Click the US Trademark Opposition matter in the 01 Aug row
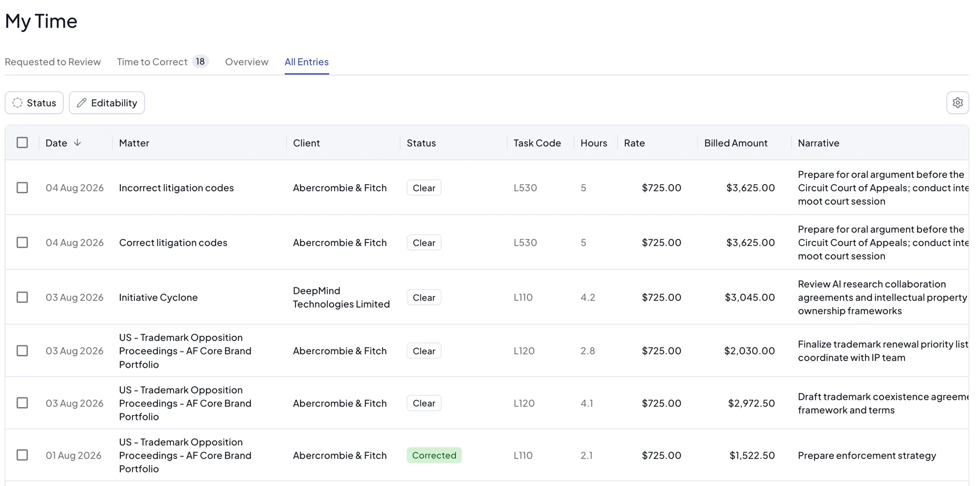The height and width of the screenshot is (486, 980). click(x=185, y=455)
